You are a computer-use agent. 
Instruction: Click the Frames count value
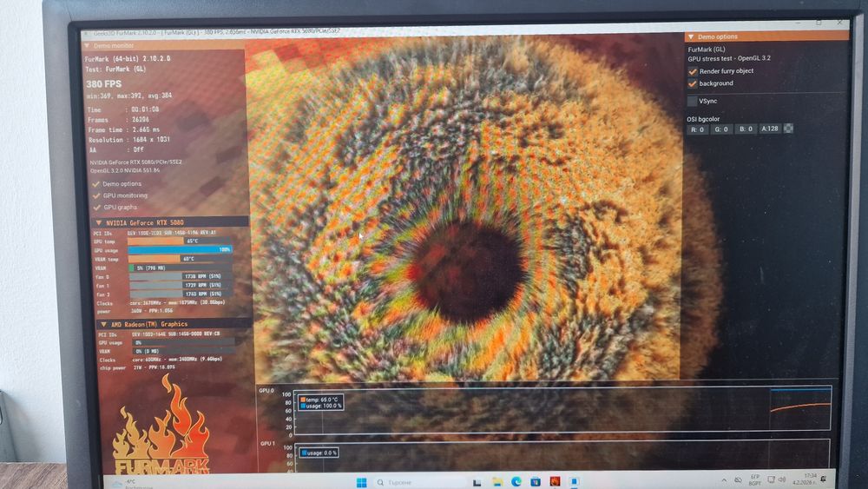141,120
